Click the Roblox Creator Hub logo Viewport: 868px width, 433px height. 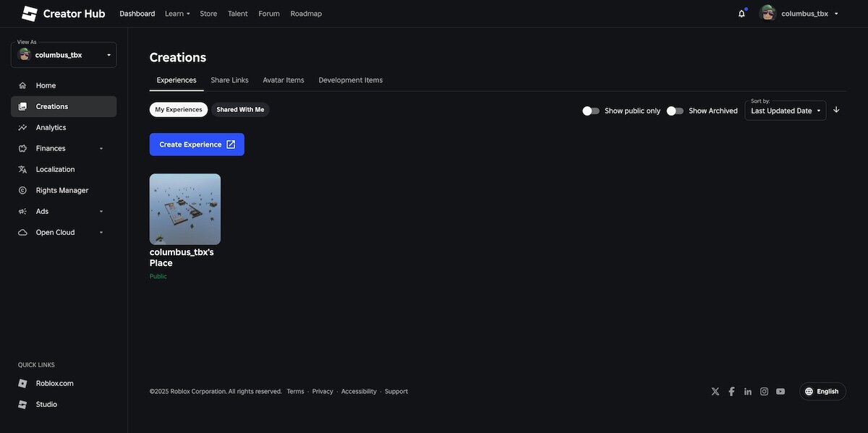pos(63,14)
